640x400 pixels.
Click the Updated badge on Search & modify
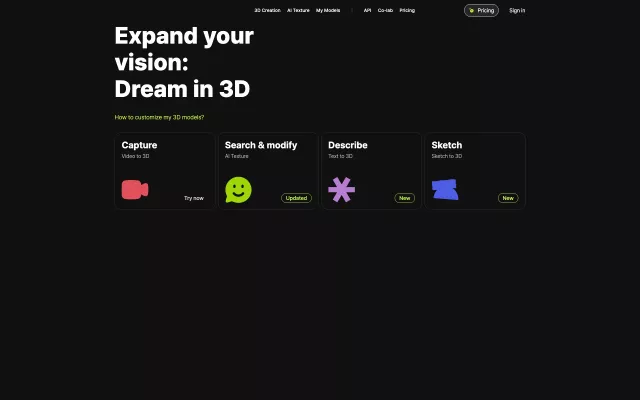coord(296,198)
